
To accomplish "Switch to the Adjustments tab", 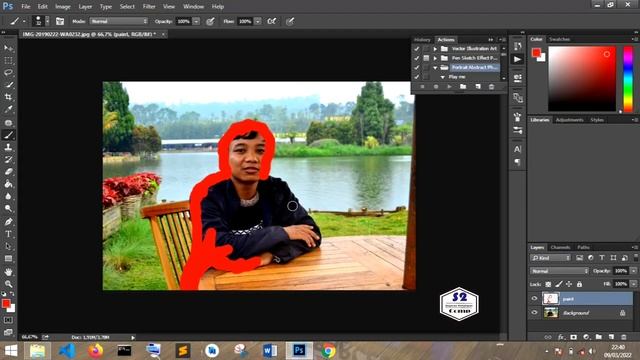I will tap(569, 120).
